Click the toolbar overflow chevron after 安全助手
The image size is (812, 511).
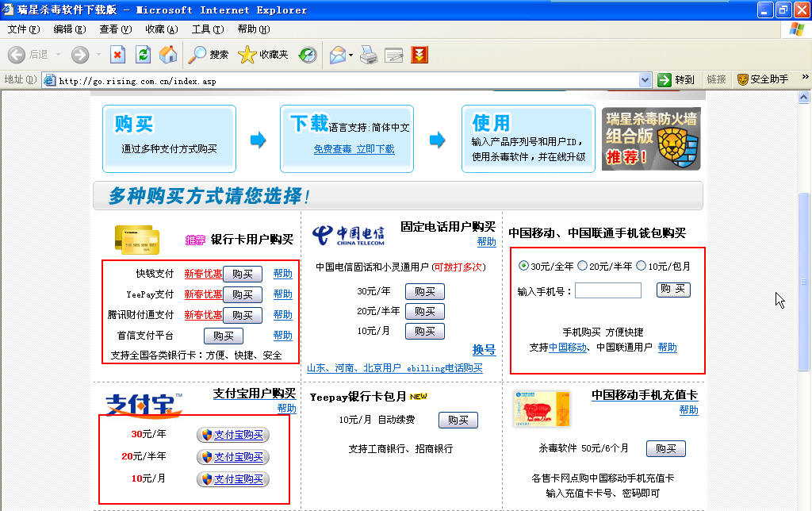coord(805,77)
